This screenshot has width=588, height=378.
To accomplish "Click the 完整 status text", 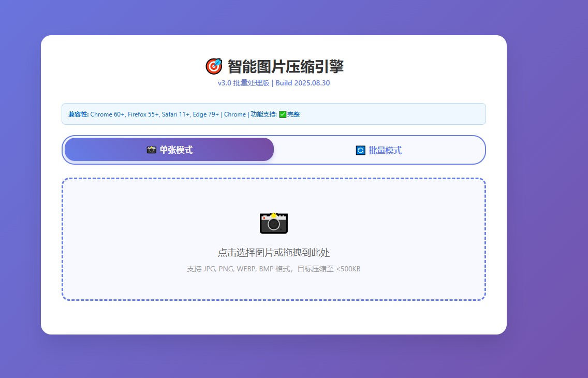I will pos(293,114).
